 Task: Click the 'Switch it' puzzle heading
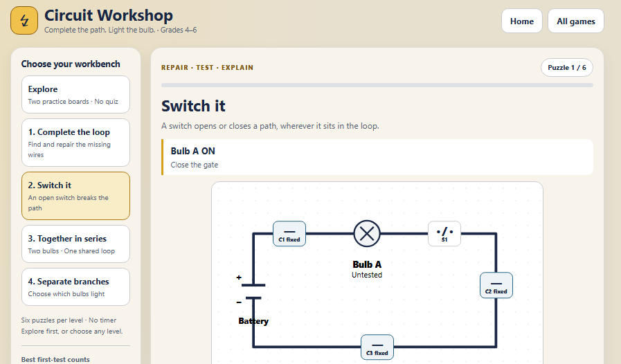coord(193,106)
